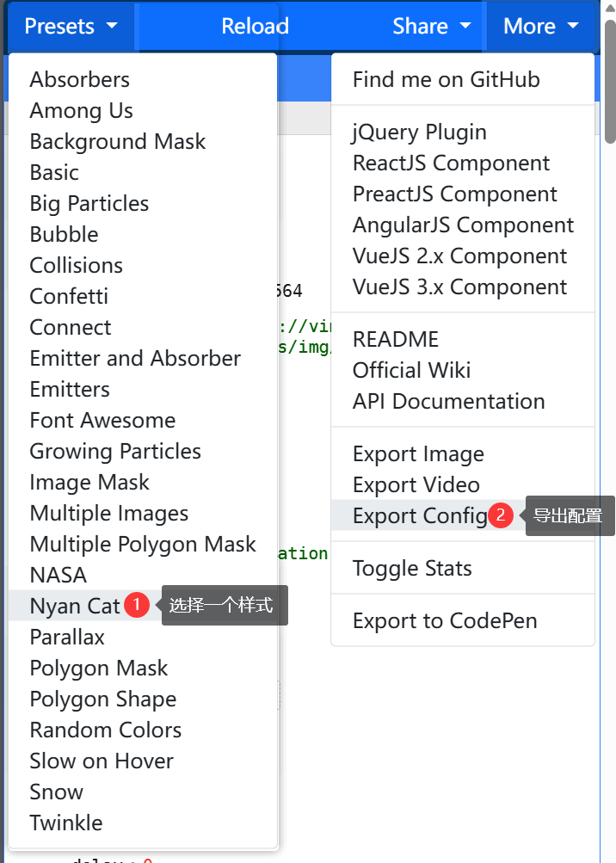Choose Export Video option
Viewport: 616px width, 863px height.
(416, 484)
